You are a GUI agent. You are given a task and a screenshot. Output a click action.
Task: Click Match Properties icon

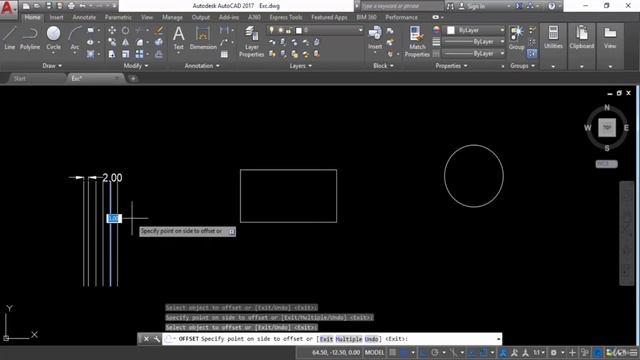click(x=417, y=42)
